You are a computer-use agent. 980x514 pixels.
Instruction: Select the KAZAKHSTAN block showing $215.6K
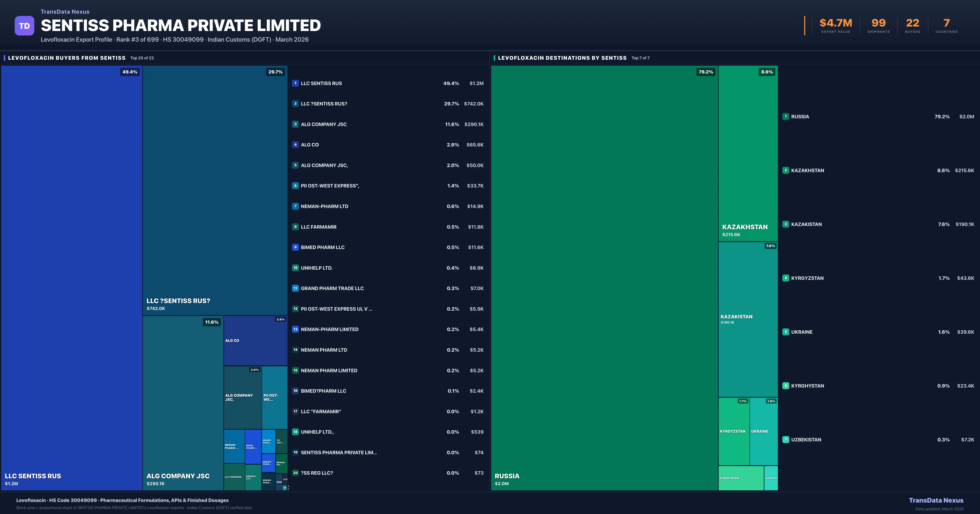click(x=747, y=152)
